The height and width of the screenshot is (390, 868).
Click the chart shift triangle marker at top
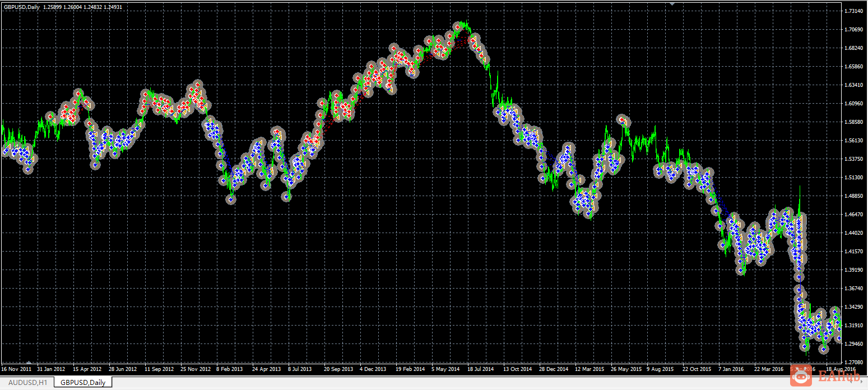[672, 3]
